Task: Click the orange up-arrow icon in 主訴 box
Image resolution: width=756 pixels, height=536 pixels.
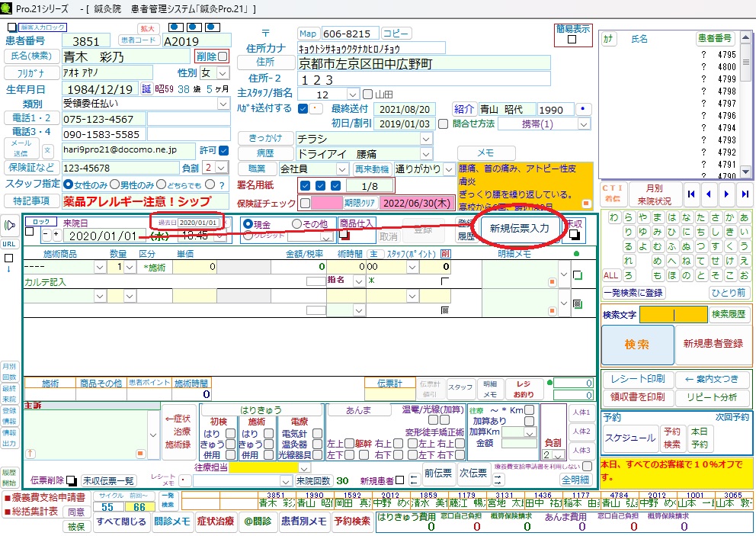Action: [x=30, y=454]
